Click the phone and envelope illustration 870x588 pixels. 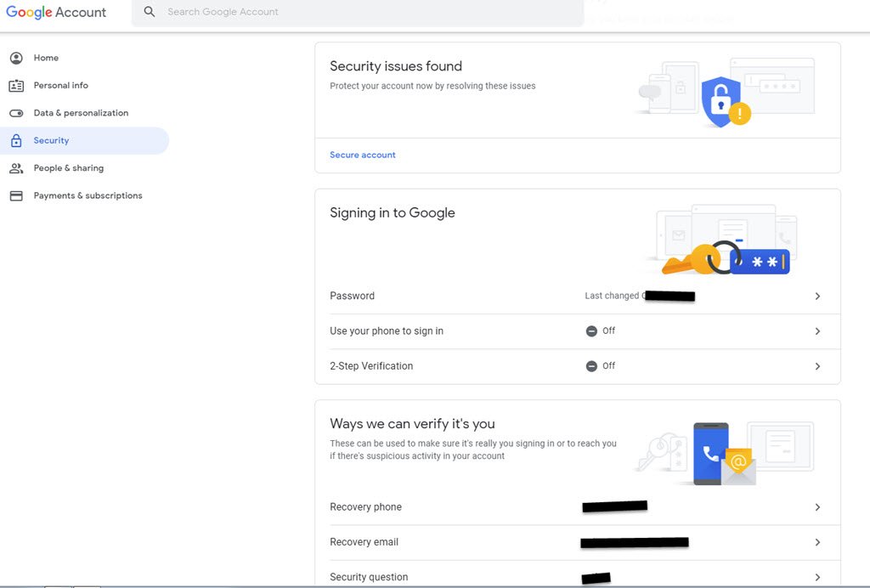pos(726,453)
